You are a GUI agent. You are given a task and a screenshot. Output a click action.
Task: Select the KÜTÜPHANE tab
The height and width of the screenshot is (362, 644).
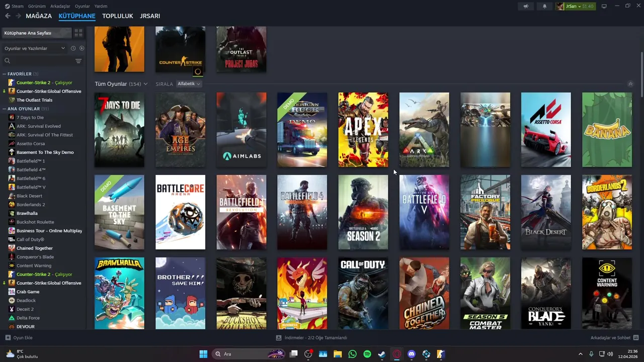tap(77, 16)
